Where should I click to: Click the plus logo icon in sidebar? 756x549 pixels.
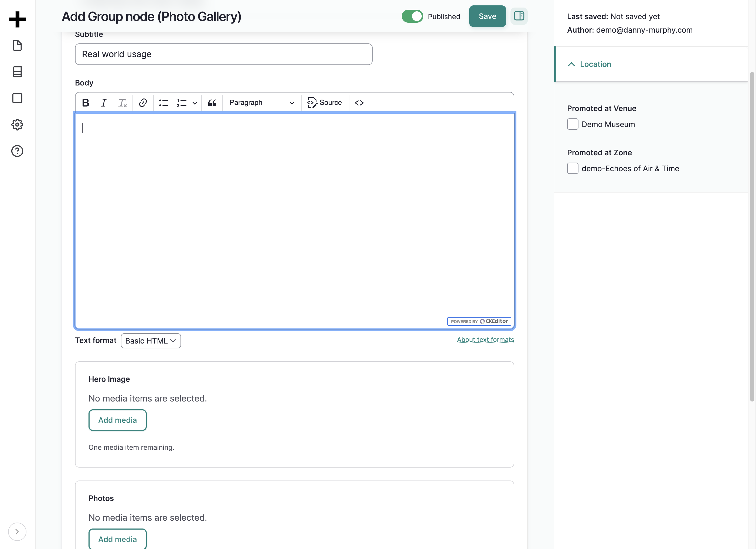point(17,19)
